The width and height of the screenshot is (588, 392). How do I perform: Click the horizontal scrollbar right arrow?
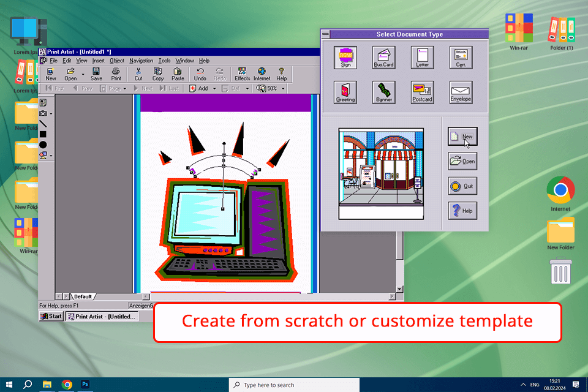pos(392,296)
